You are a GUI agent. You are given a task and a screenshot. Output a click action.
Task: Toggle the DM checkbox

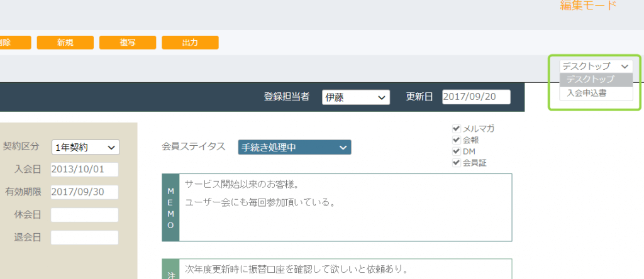(457, 151)
